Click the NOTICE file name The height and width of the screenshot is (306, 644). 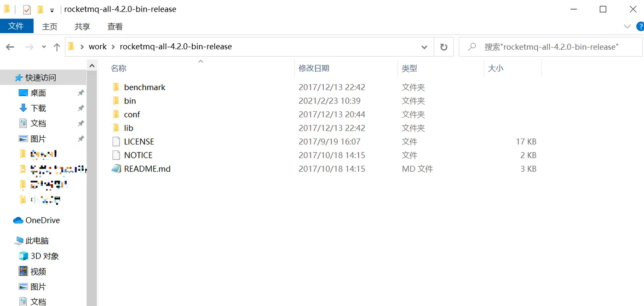[138, 155]
